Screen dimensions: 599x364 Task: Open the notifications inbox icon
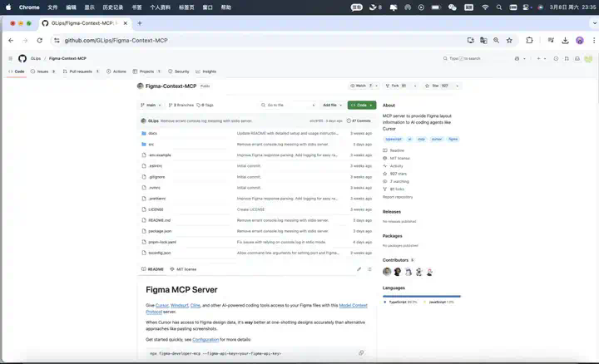click(x=577, y=58)
